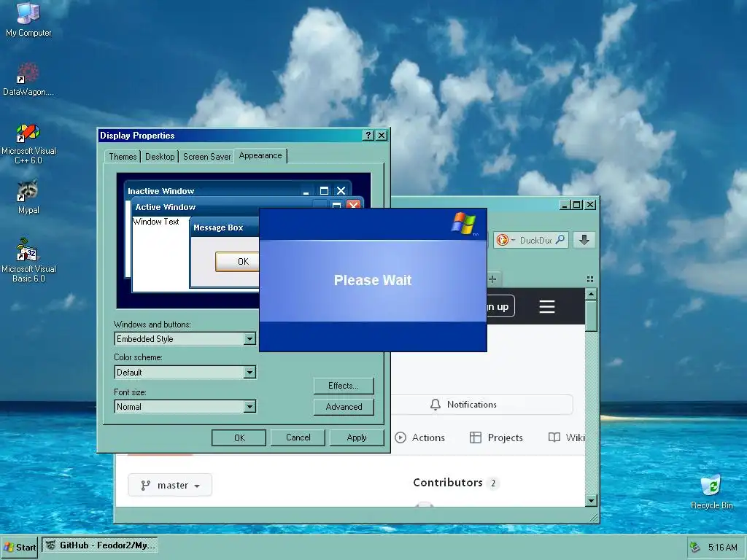Click the 5:16 AM clock in tray
The width and height of the screenshot is (747, 560).
coord(722,548)
